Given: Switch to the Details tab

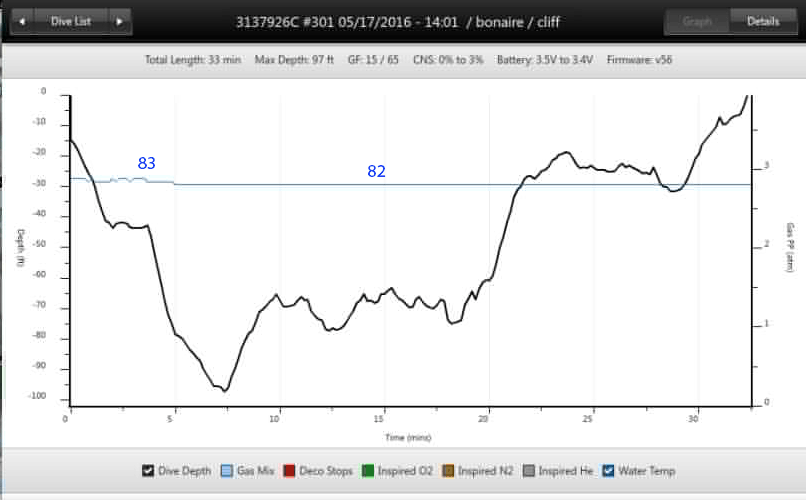Looking at the screenshot, I should pyautogui.click(x=763, y=21).
